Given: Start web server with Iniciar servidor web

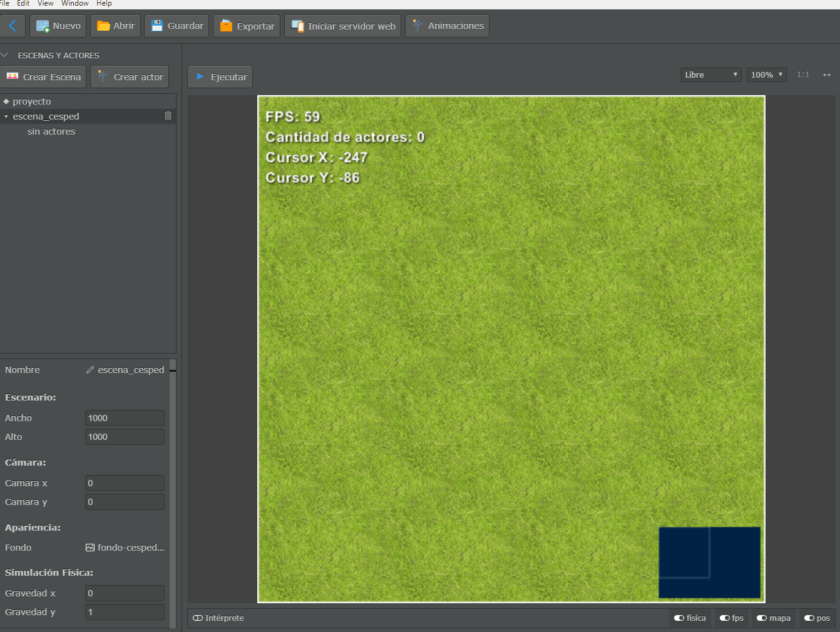Looking at the screenshot, I should point(342,26).
